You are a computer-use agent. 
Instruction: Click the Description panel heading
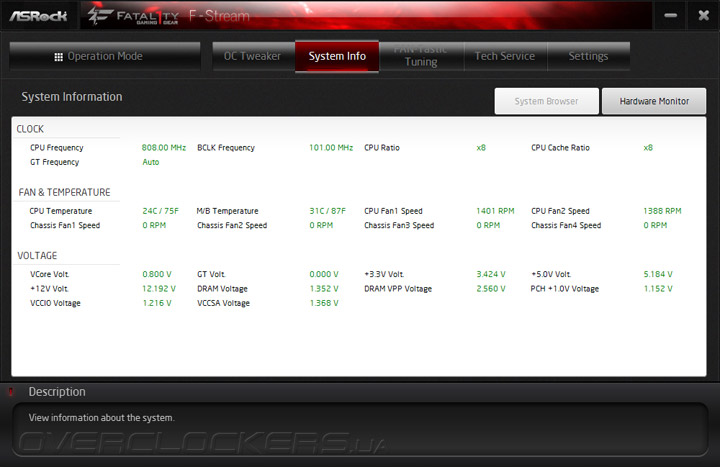click(x=57, y=392)
